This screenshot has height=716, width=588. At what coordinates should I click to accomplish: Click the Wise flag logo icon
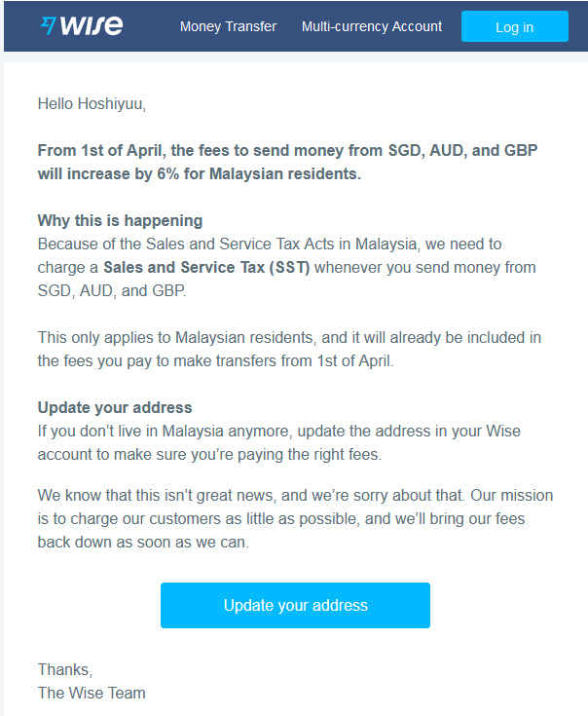(48, 25)
